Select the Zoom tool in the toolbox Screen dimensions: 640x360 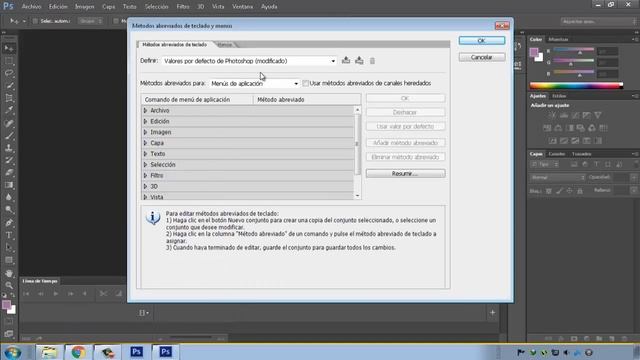point(9,285)
